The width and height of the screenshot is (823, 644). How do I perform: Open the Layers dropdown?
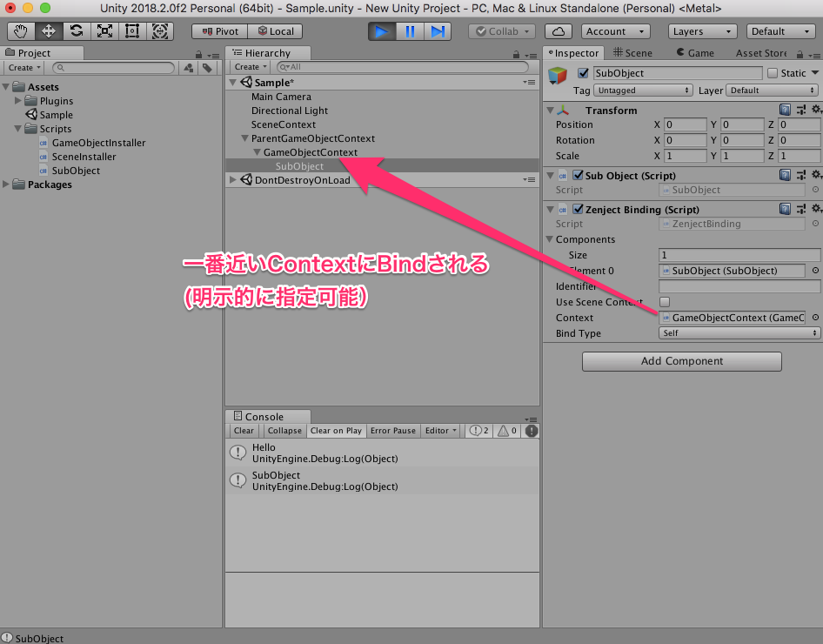tap(702, 31)
